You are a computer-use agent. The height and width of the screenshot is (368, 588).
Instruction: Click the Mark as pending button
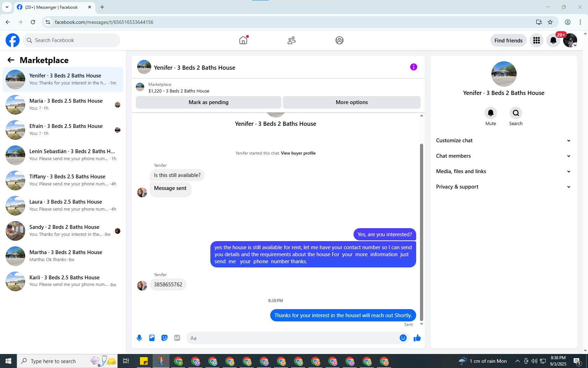209,102
